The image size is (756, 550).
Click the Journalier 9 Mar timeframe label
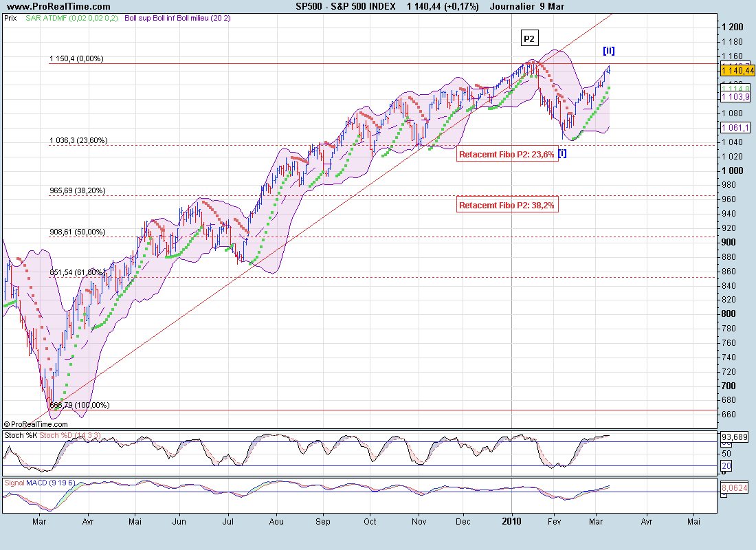coord(526,7)
